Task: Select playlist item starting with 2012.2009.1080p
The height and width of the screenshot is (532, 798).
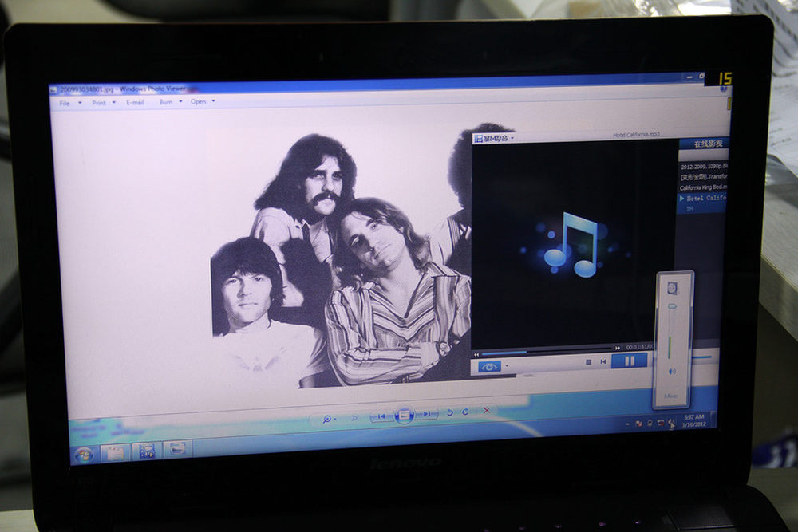Action: coord(704,167)
